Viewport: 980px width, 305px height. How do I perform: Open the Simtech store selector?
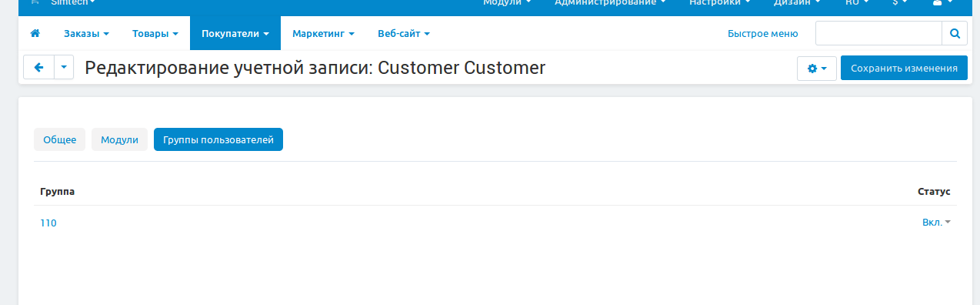(x=72, y=3)
